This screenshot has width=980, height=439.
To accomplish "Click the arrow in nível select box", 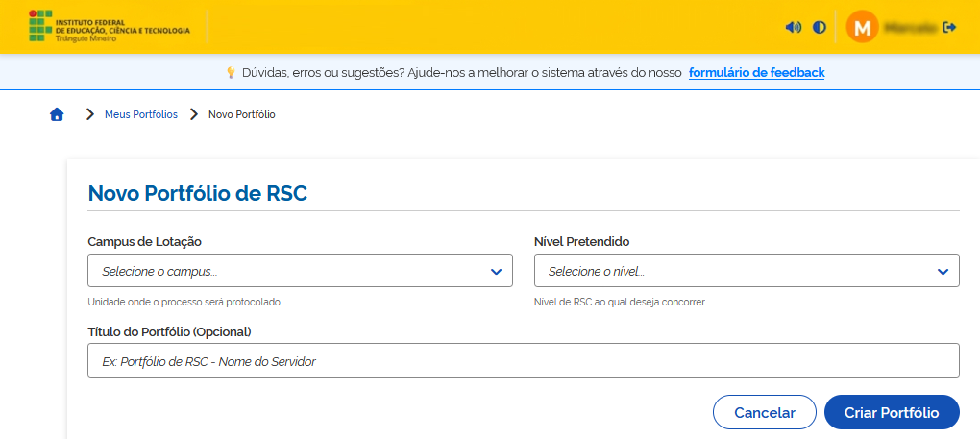I will [942, 271].
